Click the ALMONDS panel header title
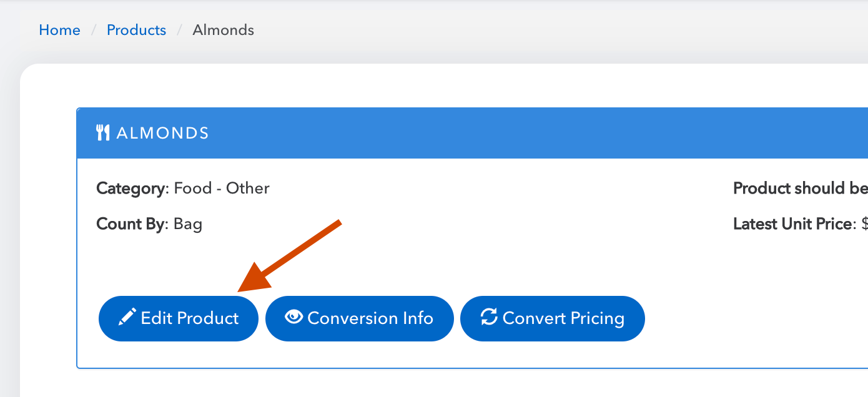Image resolution: width=868 pixels, height=397 pixels. click(x=162, y=133)
